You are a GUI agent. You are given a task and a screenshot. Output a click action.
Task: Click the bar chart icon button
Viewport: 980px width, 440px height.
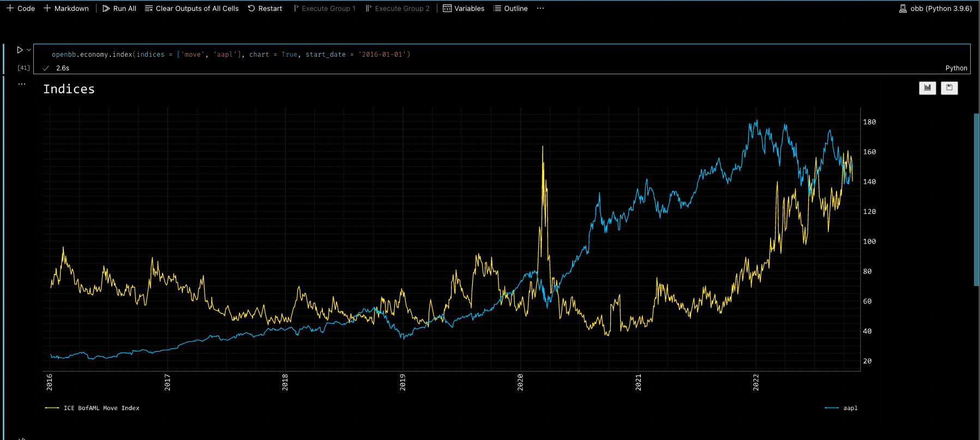[927, 88]
